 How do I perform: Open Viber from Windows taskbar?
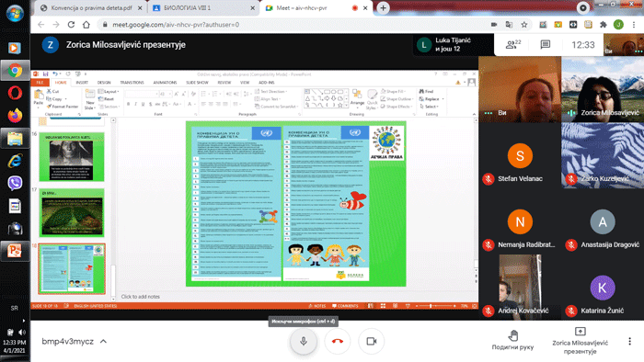(16, 183)
